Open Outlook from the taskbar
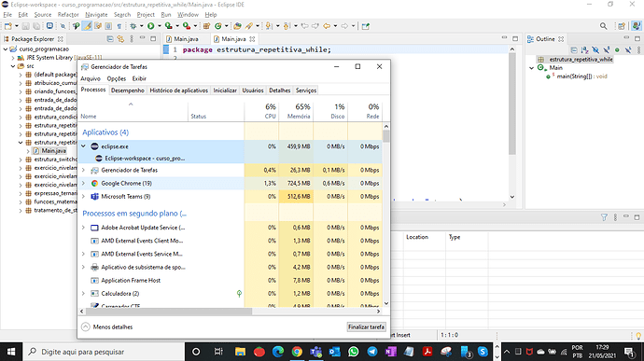644x361 pixels. [335, 352]
